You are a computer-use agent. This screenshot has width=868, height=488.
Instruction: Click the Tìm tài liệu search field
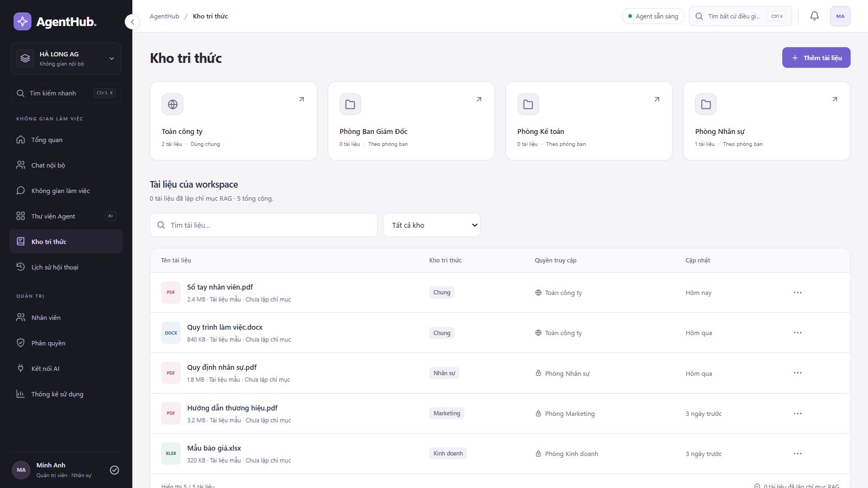264,225
